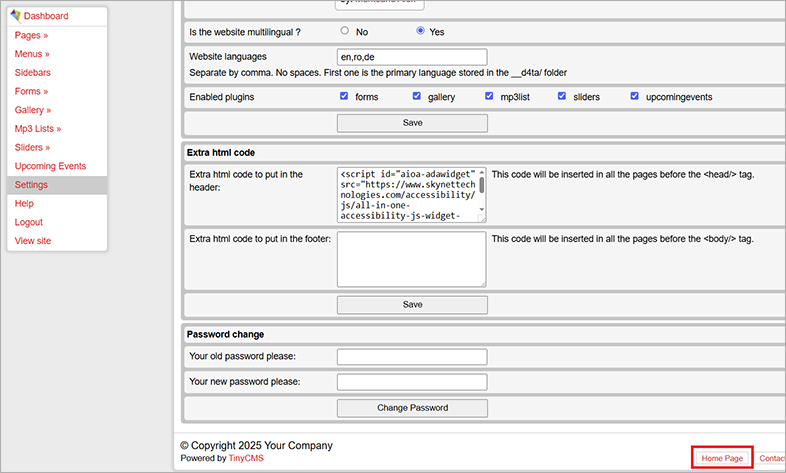786x473 pixels.
Task: Open the Sidebars menu item
Action: [32, 73]
